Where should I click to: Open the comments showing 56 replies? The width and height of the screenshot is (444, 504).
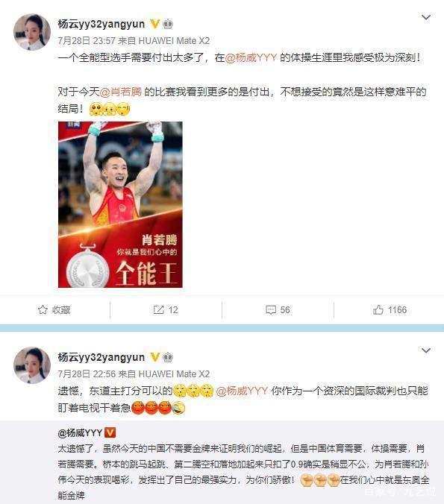tap(278, 310)
